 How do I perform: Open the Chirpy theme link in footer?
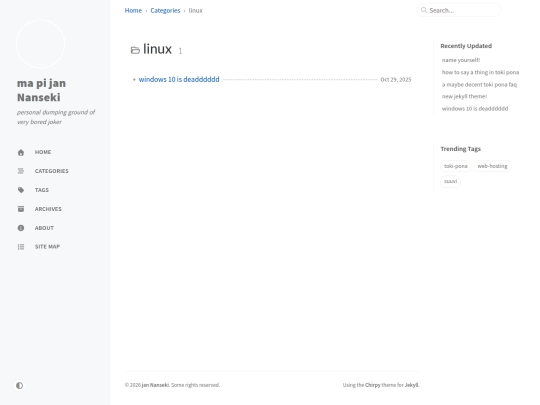point(372,385)
